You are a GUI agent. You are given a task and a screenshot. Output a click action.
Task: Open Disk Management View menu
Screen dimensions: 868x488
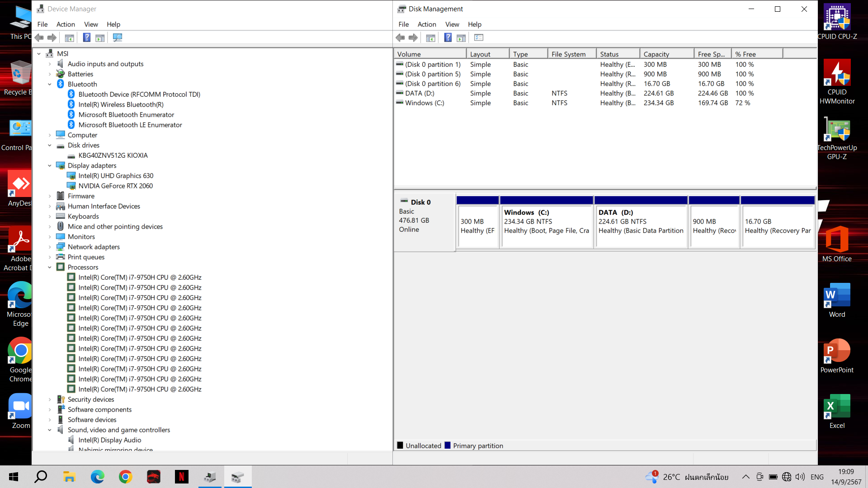point(452,24)
